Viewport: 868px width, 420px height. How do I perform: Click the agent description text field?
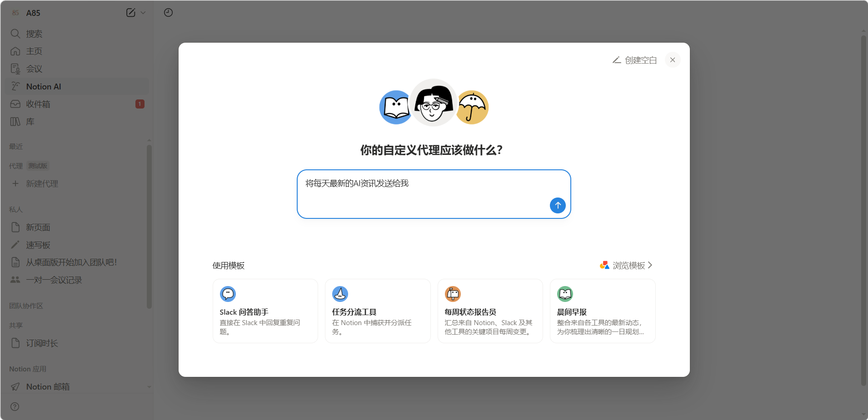coord(434,194)
